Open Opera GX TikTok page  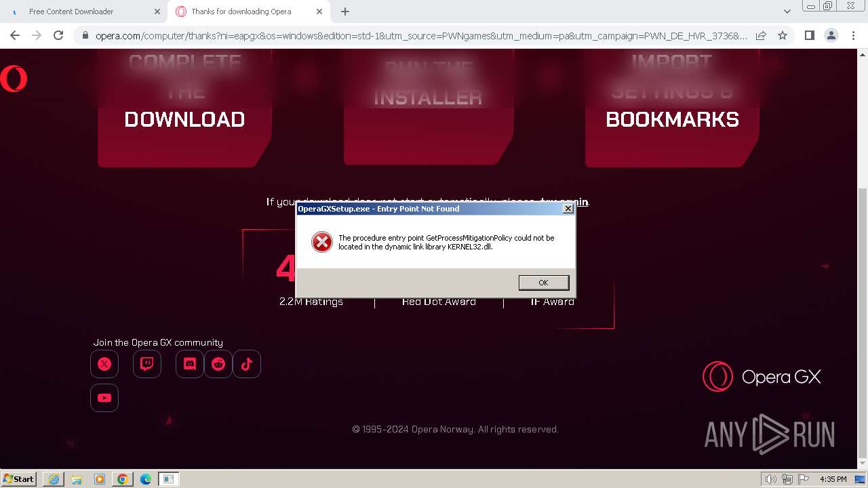247,364
